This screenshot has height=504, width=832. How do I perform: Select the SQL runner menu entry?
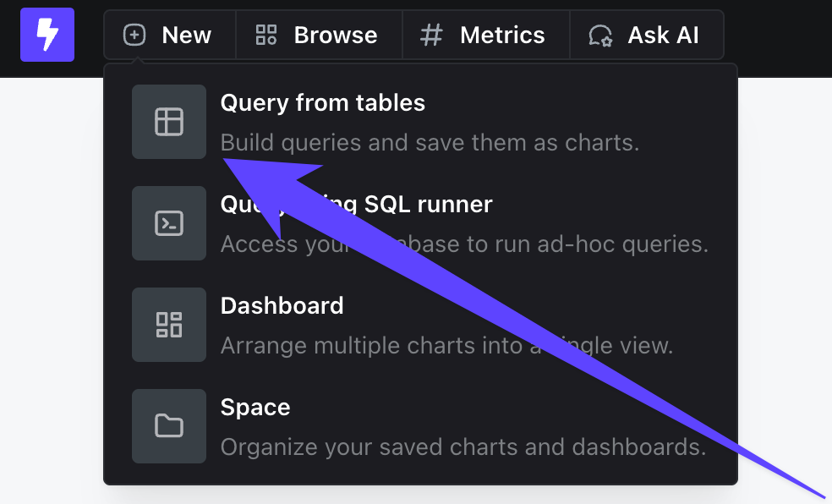click(420, 222)
